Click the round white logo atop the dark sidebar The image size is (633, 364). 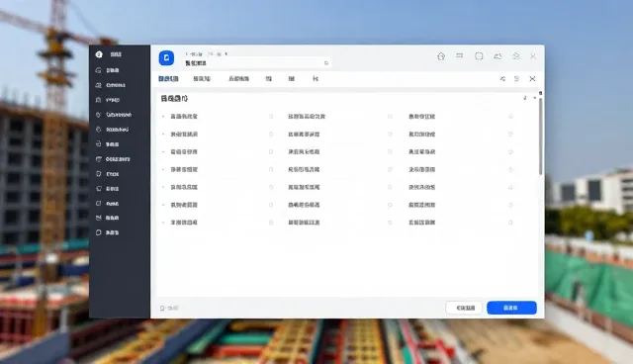99,54
